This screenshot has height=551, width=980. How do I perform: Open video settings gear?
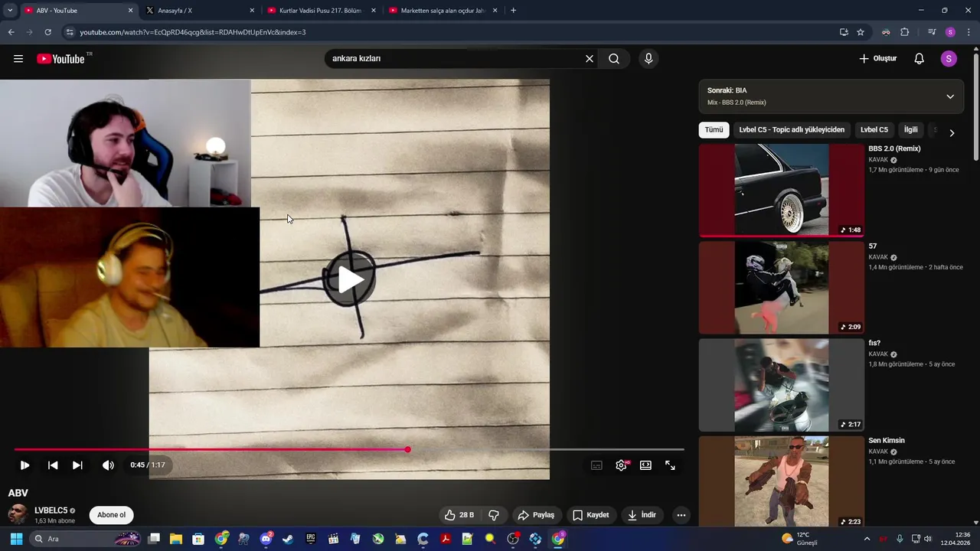pyautogui.click(x=621, y=465)
